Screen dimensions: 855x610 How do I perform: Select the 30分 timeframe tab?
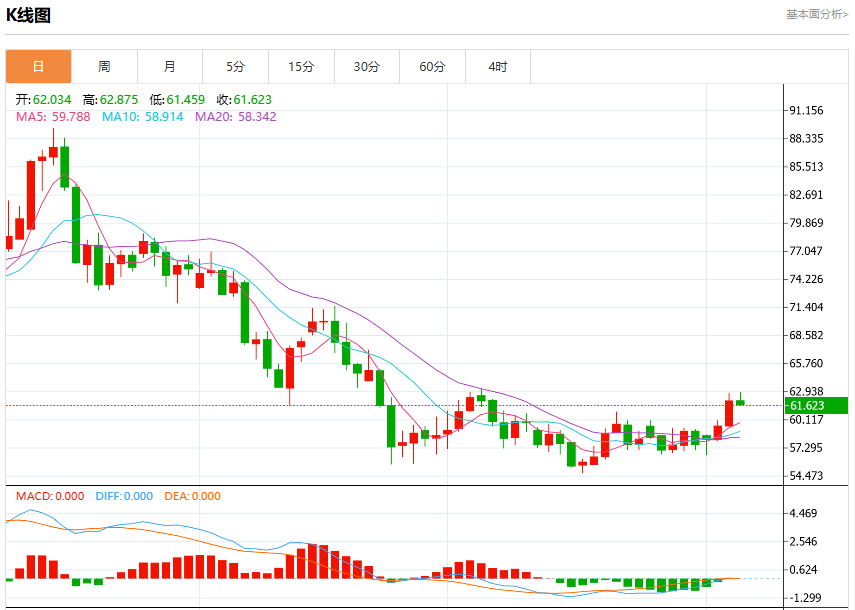pos(367,67)
